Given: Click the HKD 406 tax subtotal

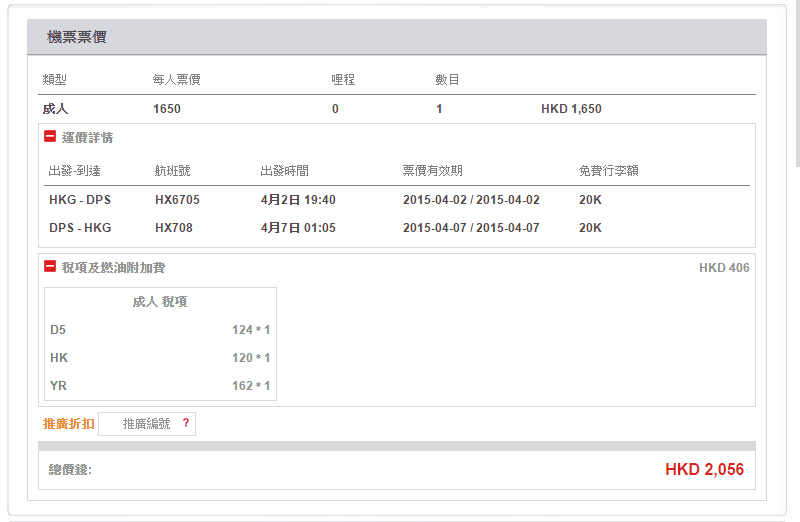Looking at the screenshot, I should 724,268.
